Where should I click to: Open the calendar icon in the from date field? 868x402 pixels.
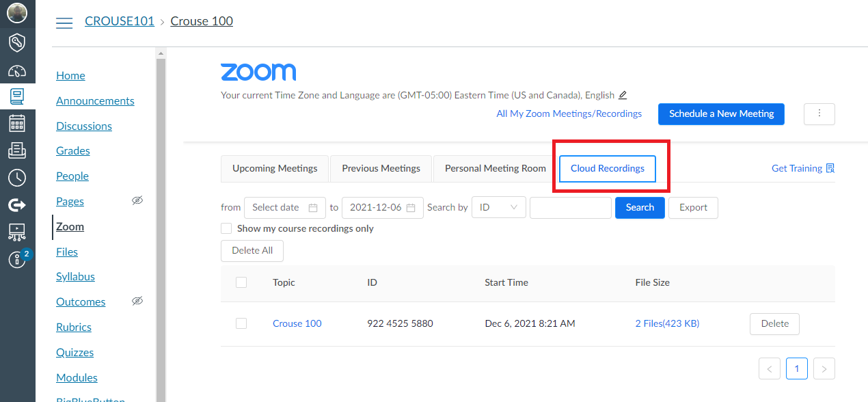coord(313,207)
